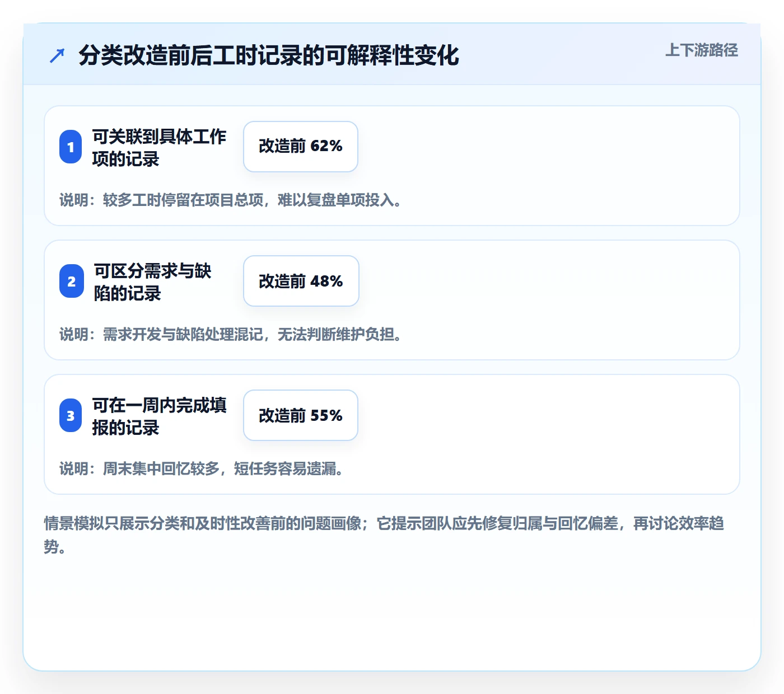Select the 改造前 55% pill
The width and height of the screenshot is (784, 694).
tap(301, 415)
